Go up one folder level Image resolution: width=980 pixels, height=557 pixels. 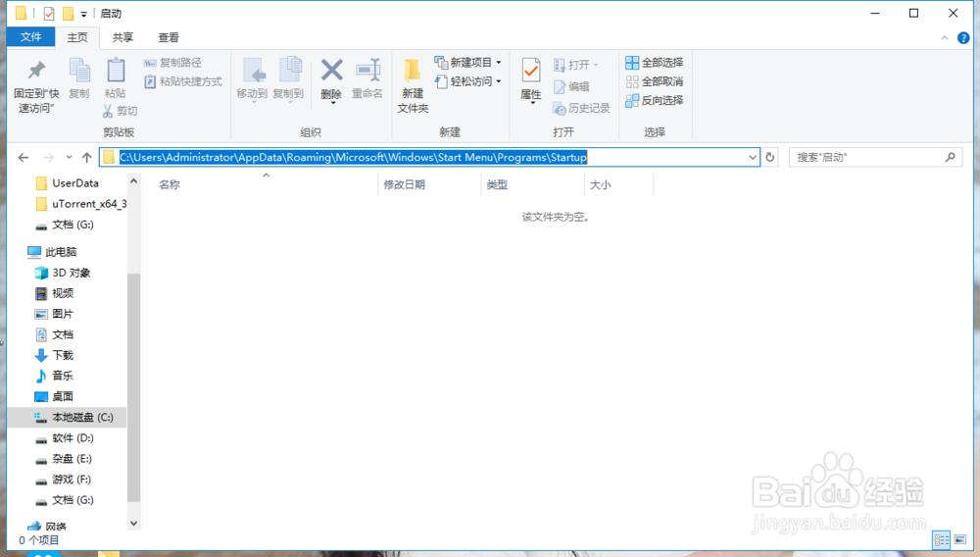pyautogui.click(x=87, y=158)
